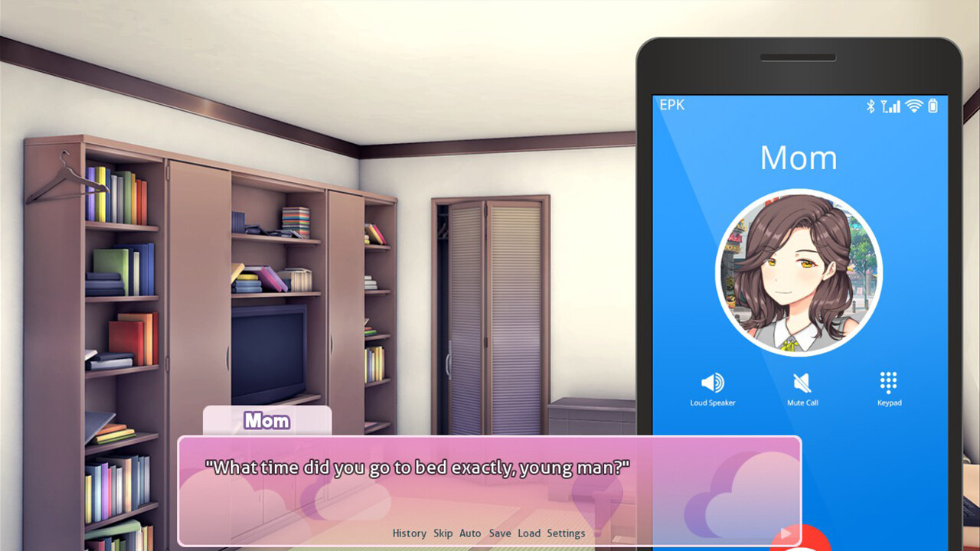The width and height of the screenshot is (980, 551).
Task: Click the Bluetooth status icon
Action: (871, 106)
